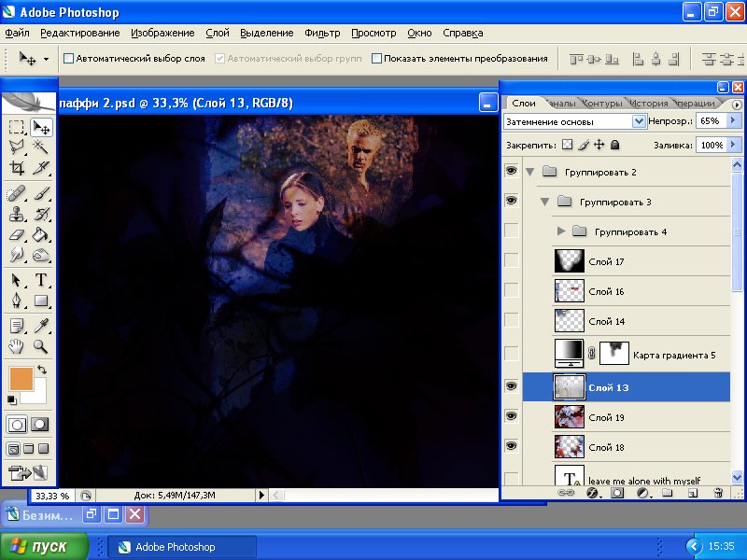Viewport: 747px width, 560px height.
Task: Select the Eyedropper tool
Action: [x=41, y=325]
